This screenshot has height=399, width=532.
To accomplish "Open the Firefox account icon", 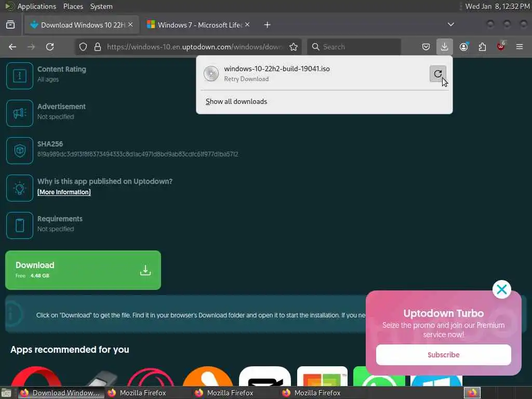I will (x=463, y=47).
